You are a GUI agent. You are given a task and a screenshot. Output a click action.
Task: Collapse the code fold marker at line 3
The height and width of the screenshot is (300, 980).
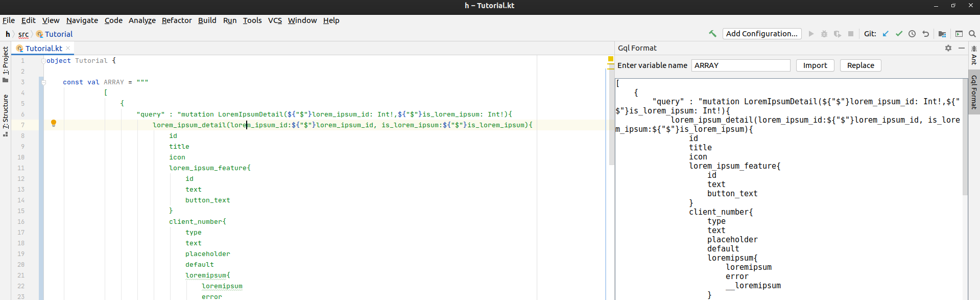(x=44, y=82)
